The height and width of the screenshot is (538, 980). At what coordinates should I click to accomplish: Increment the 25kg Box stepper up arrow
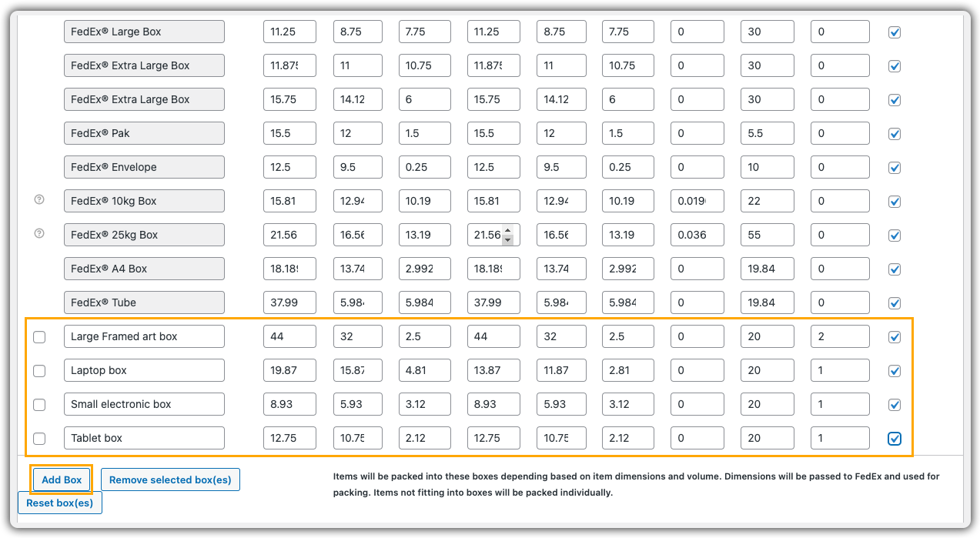507,230
